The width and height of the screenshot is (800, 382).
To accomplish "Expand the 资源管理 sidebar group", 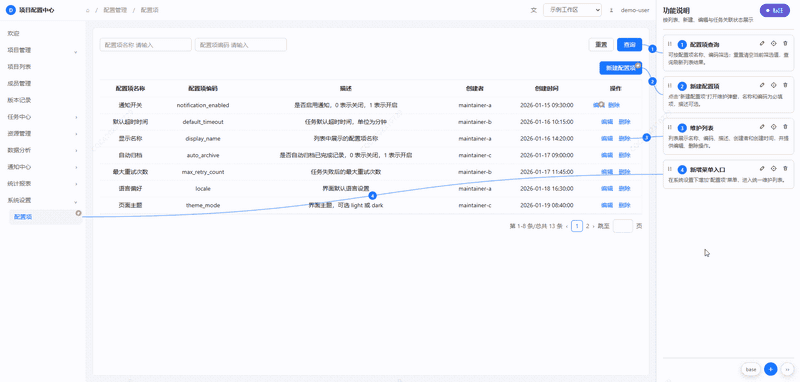I will tap(76, 134).
